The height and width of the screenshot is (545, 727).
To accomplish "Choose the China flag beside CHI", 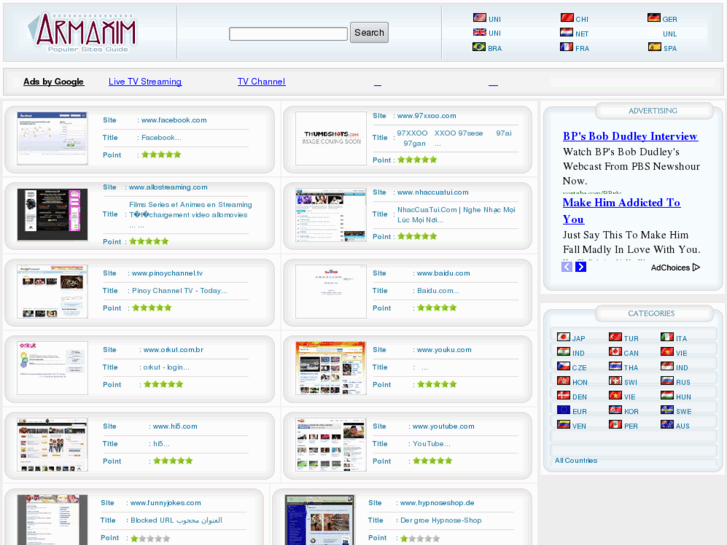I will point(567,18).
